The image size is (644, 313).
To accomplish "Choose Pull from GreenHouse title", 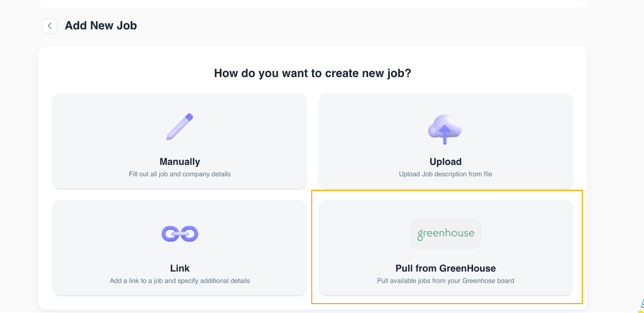I will point(446,268).
